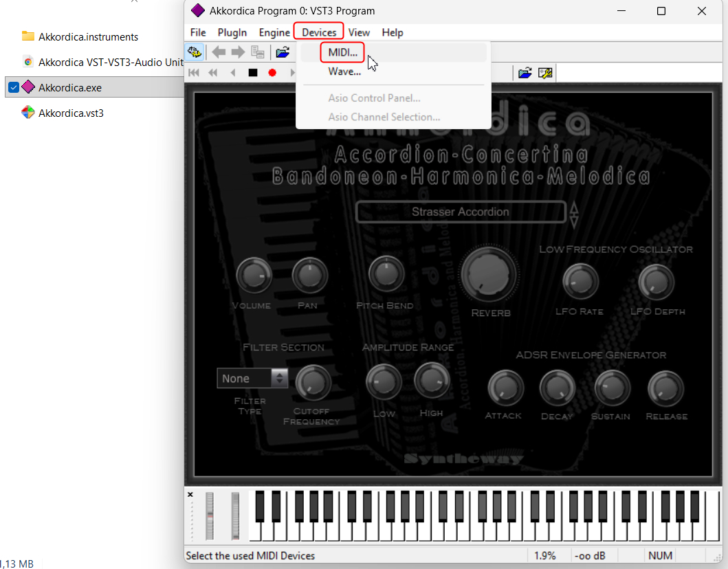The image size is (728, 569).
Task: Click the LFO Rate knob
Action: coord(580,282)
